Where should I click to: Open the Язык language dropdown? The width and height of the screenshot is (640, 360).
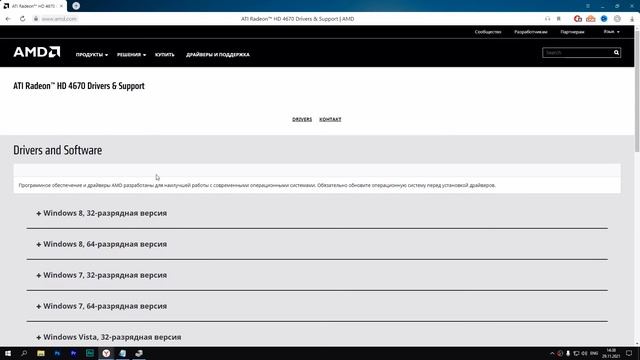tap(611, 32)
